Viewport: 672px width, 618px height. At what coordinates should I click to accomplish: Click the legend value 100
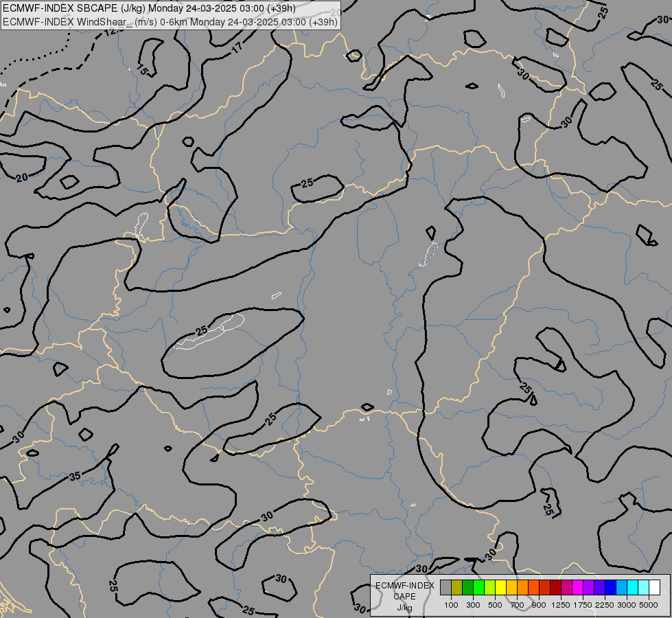click(x=451, y=605)
